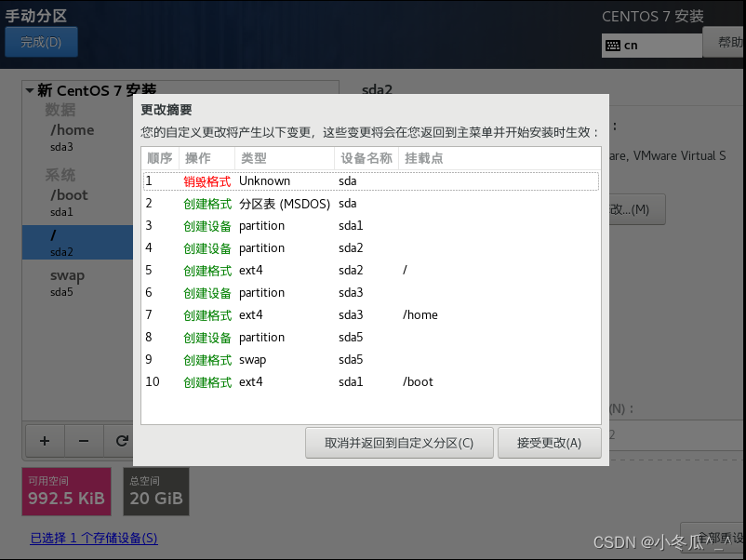Click the plus icon to add a mount point

45,441
